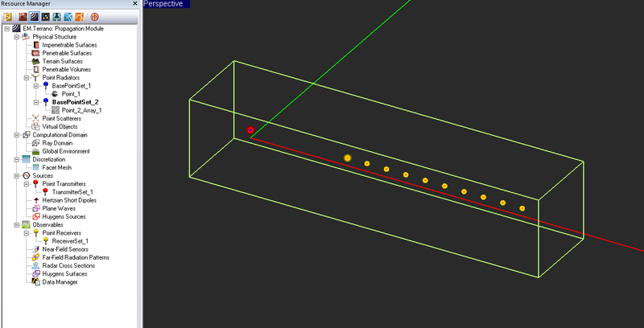Select Impenetrable Surfaces in the tree
The image size is (644, 328).
click(x=69, y=45)
